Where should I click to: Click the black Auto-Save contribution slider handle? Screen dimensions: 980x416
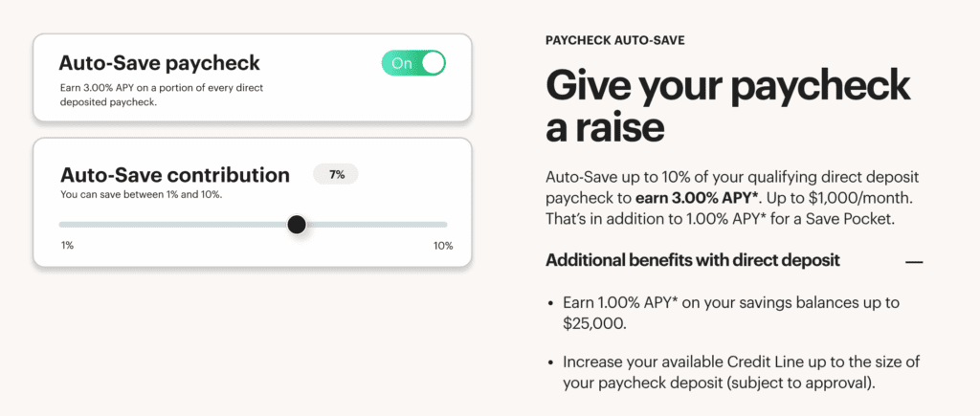(x=297, y=224)
